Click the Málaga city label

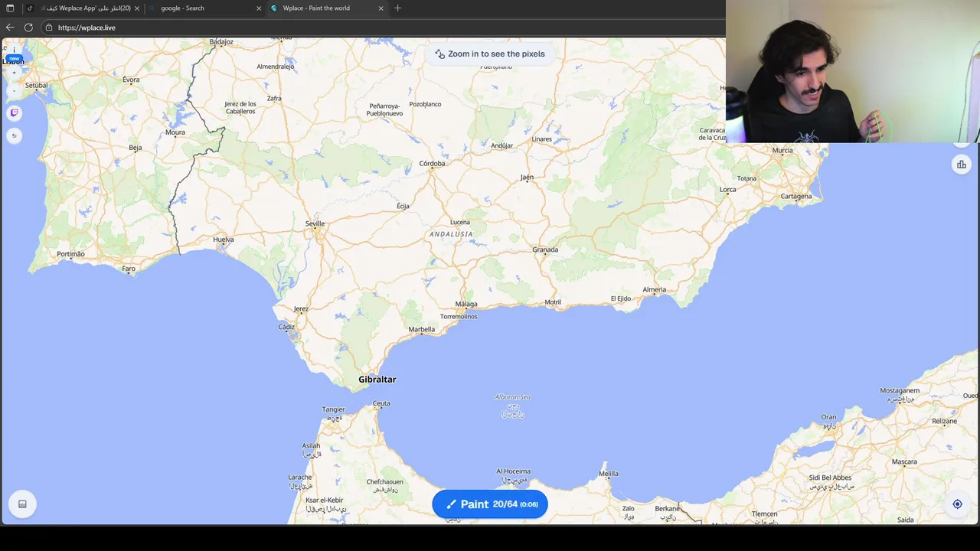pyautogui.click(x=466, y=305)
